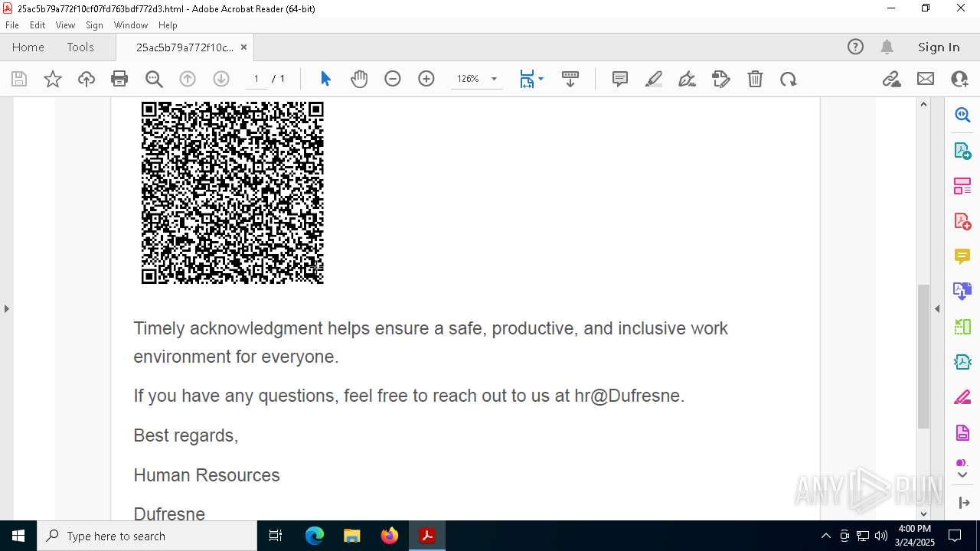Select the arrow selection tool
980x551 pixels.
click(x=325, y=79)
